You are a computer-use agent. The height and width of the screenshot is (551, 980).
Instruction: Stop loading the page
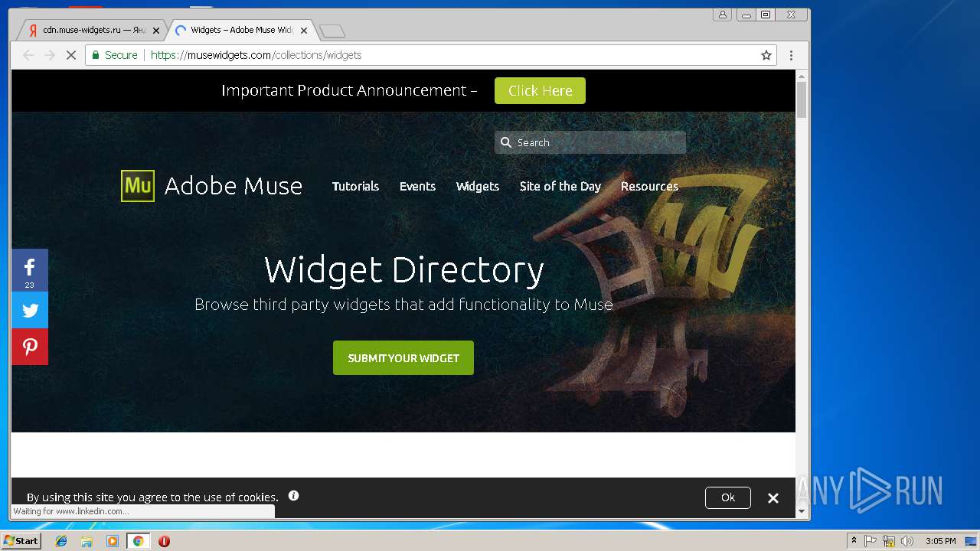(x=70, y=55)
